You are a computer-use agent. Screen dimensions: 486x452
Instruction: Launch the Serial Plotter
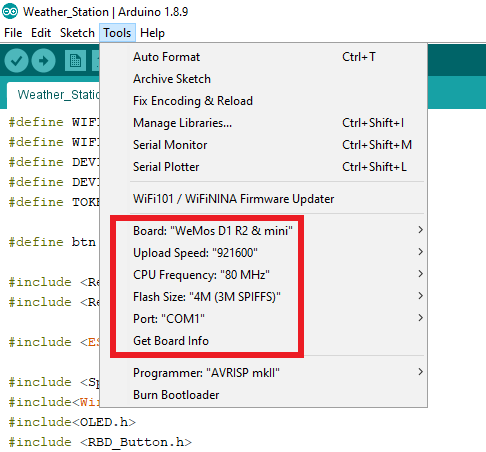(x=263, y=167)
